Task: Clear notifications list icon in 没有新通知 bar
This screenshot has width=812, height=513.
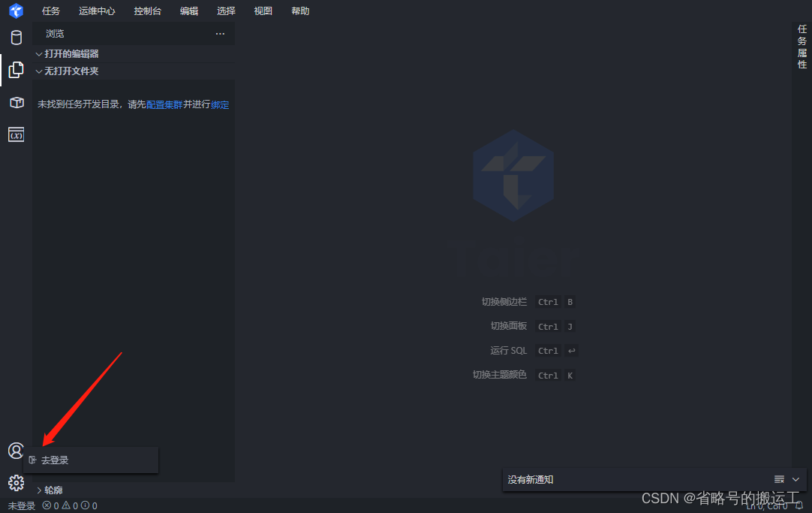Action: [779, 479]
